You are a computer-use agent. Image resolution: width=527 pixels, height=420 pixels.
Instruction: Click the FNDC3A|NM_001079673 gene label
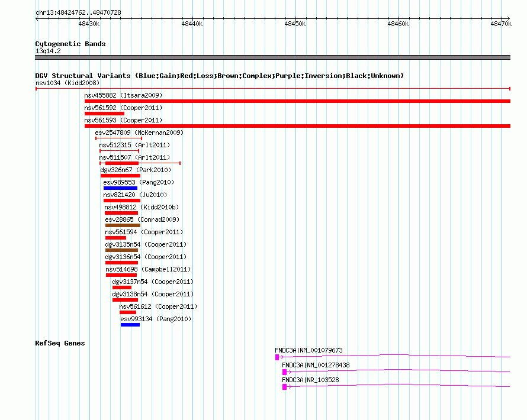[x=309, y=350]
